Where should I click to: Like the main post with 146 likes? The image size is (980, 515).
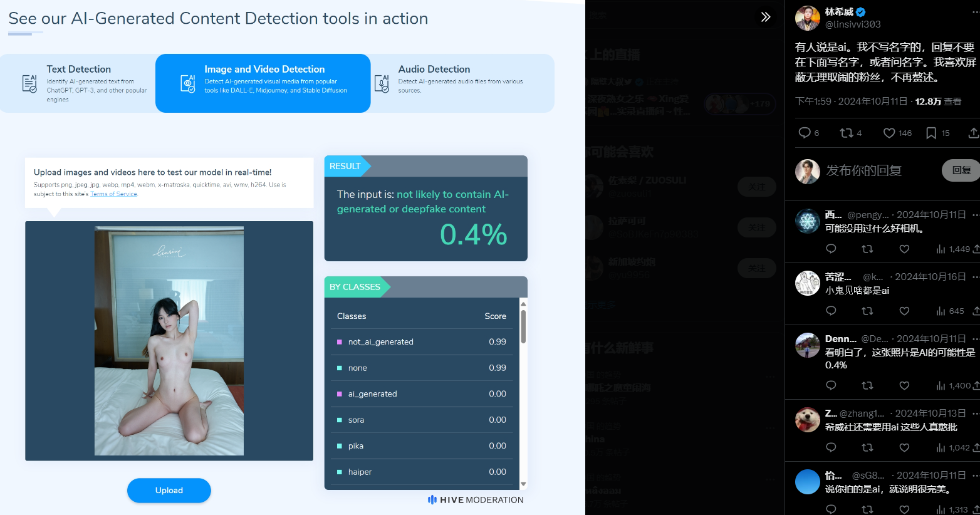(889, 133)
